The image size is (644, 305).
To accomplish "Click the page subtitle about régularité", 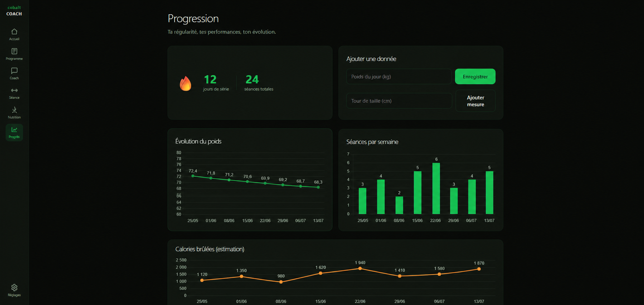I will [x=221, y=32].
